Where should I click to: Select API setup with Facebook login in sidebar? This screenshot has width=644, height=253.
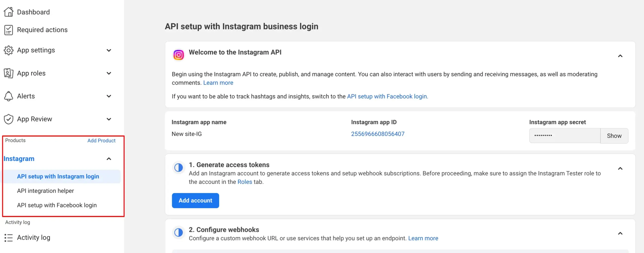57,205
